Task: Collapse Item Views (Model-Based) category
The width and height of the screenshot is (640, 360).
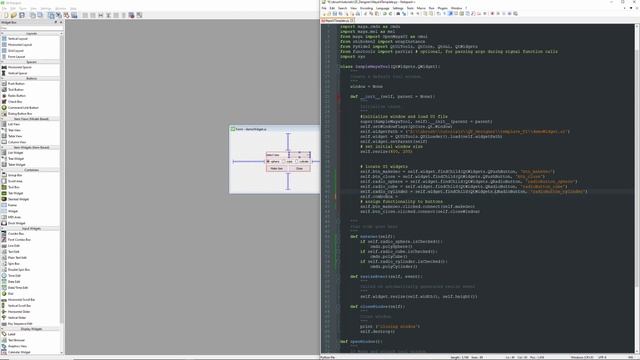Action: click(31, 119)
